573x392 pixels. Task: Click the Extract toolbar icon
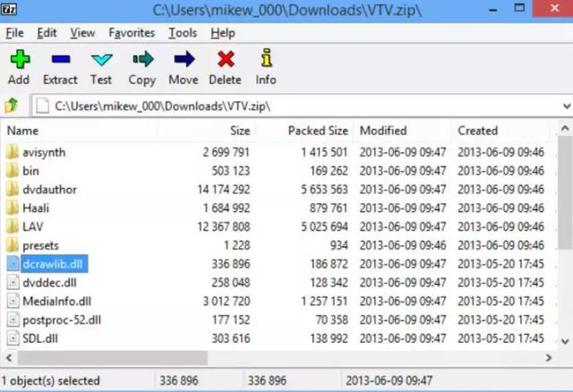[x=61, y=59]
